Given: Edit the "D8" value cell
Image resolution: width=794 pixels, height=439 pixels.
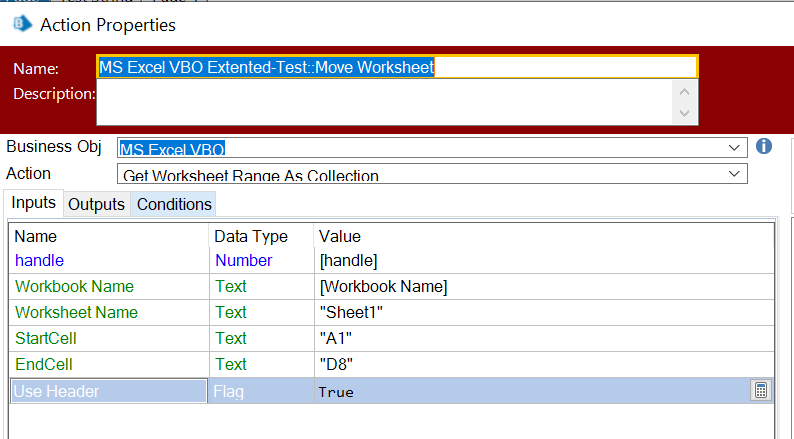Looking at the screenshot, I should [x=544, y=365].
